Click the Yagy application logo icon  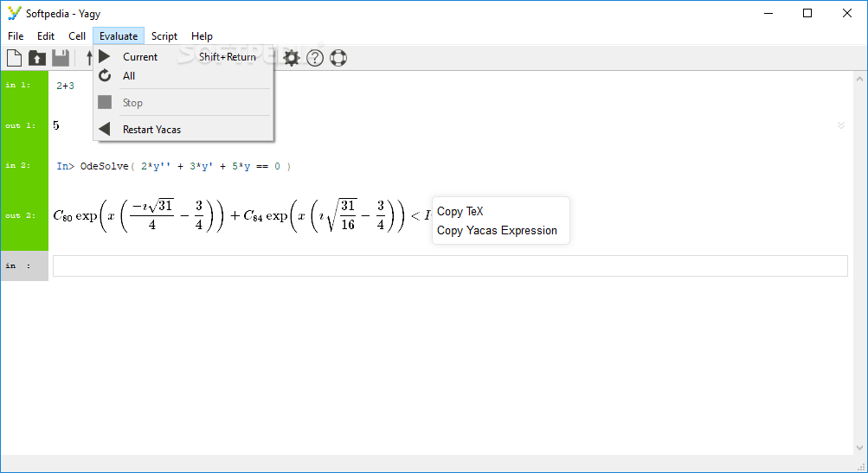(x=15, y=13)
